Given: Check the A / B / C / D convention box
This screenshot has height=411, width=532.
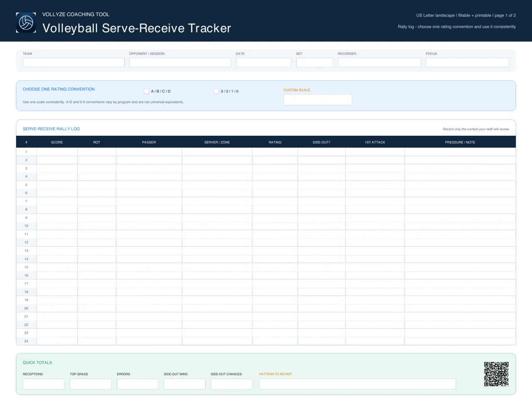Looking at the screenshot, I should click(x=146, y=91).
